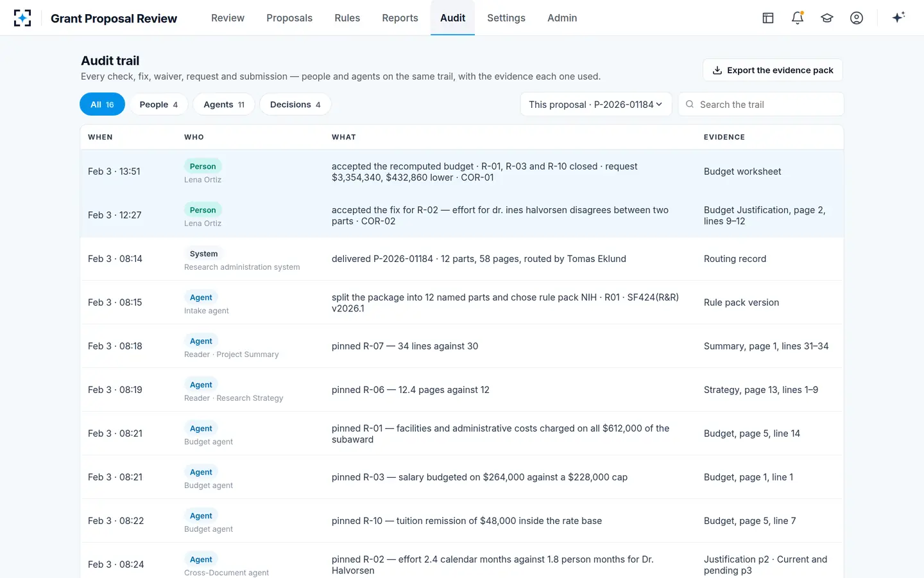This screenshot has height=578, width=924.
Task: Click Reader · Research Strategy agent name
Action: (x=234, y=398)
